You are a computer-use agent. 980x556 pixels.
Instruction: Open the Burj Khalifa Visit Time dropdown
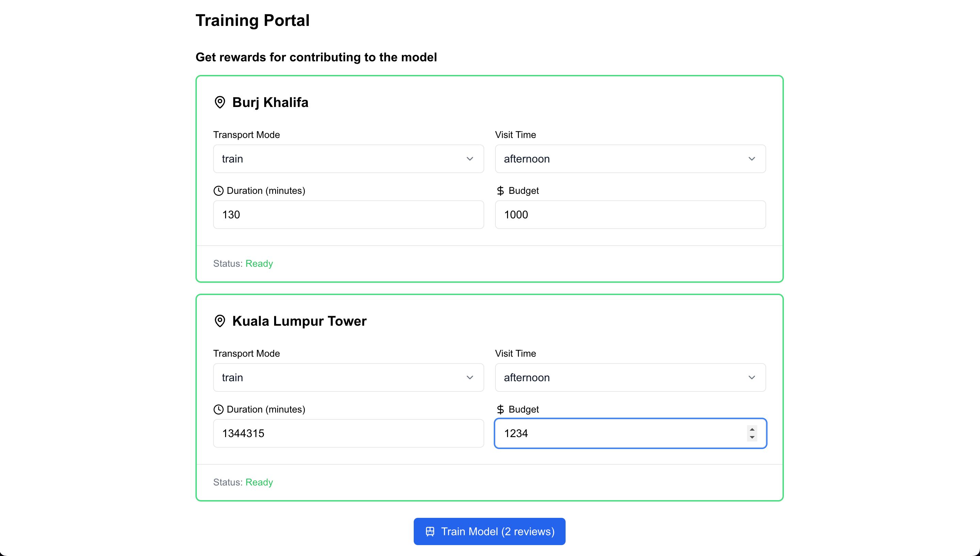coord(630,159)
